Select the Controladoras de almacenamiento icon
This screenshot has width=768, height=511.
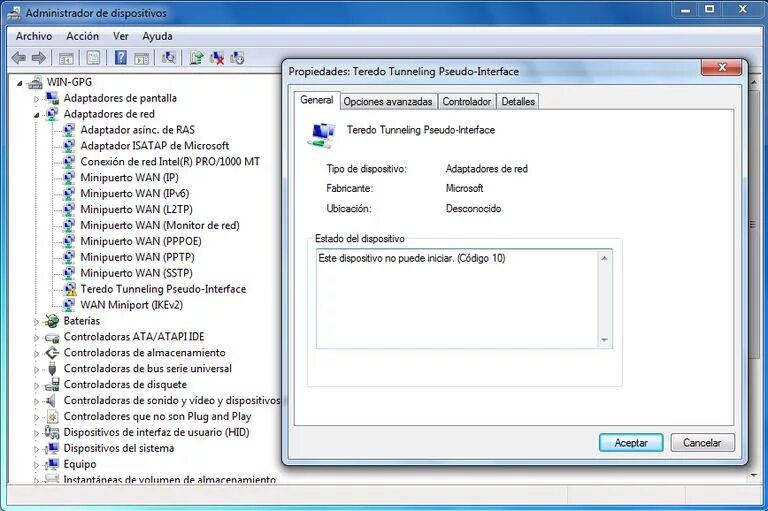click(51, 353)
